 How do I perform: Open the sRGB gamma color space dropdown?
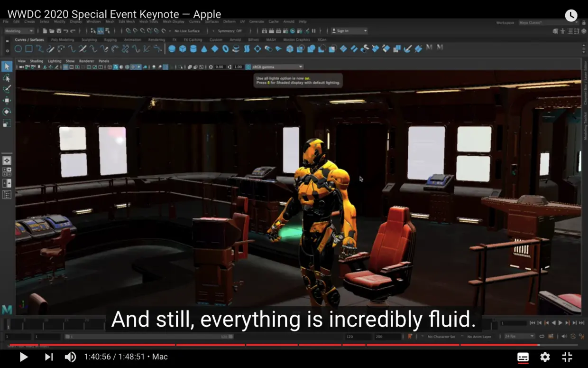pyautogui.click(x=277, y=67)
